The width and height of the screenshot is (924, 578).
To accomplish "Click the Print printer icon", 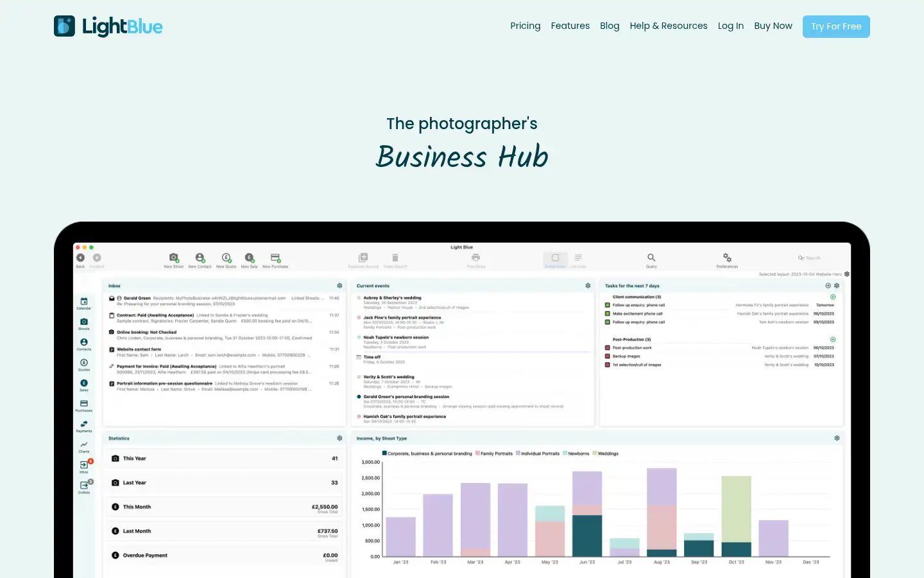I will click(x=476, y=258).
